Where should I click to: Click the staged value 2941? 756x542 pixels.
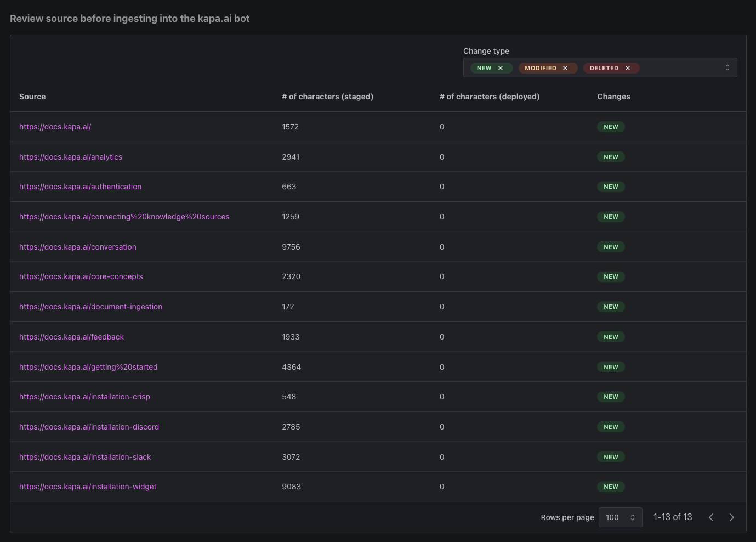[291, 157]
